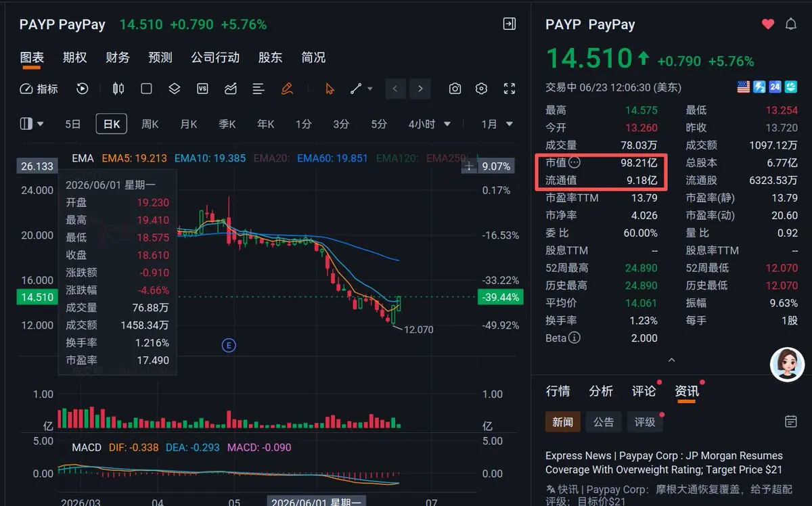Switch to the 期权 options tab
This screenshot has height=506, width=812.
75,57
